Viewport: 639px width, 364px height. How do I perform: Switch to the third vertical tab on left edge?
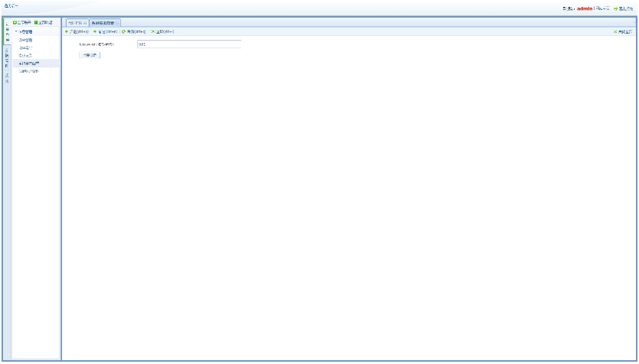coord(7,78)
